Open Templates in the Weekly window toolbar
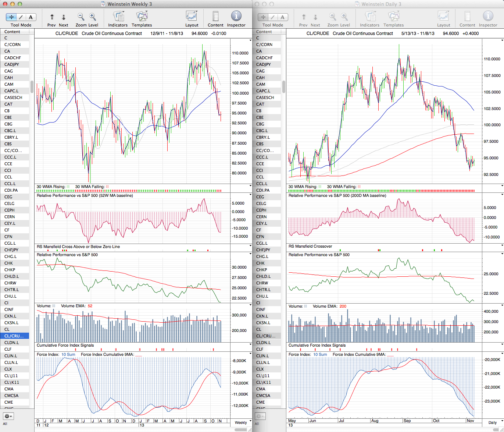The image size is (504, 432). 142,17
